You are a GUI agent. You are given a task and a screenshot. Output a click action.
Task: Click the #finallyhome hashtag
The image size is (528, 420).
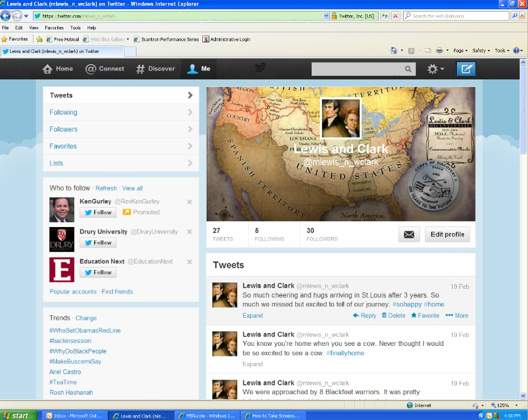(x=345, y=353)
